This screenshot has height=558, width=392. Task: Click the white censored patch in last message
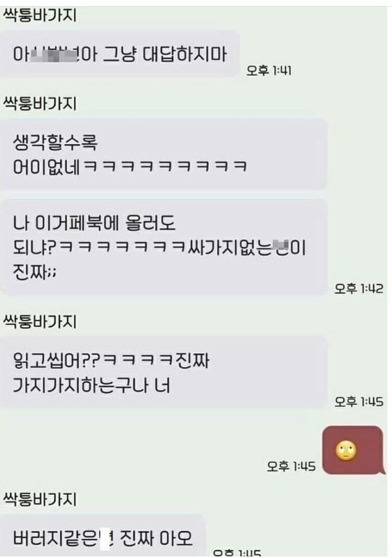click(104, 539)
